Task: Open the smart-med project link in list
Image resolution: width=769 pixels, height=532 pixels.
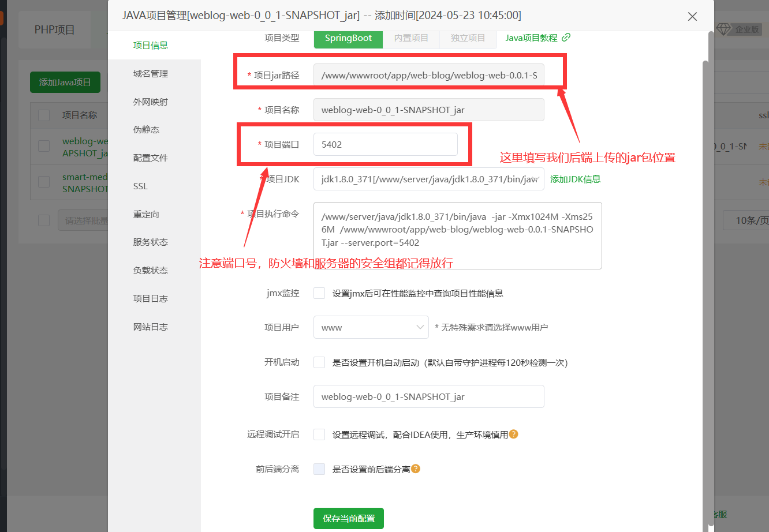Action: click(85, 183)
